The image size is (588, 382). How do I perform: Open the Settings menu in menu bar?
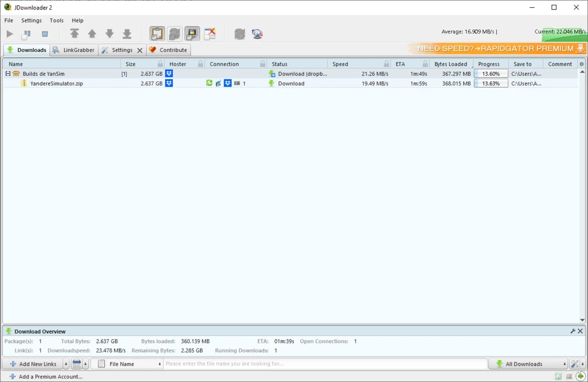coord(32,21)
